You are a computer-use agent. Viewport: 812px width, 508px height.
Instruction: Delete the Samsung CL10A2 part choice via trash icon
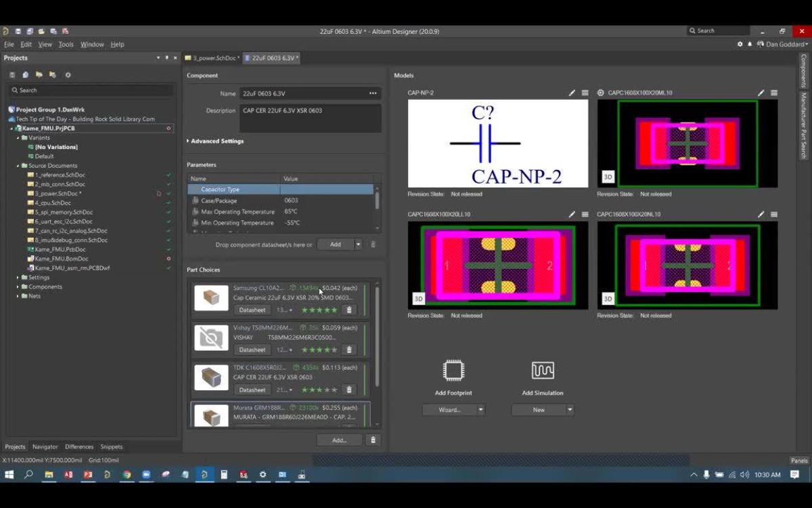pos(349,310)
